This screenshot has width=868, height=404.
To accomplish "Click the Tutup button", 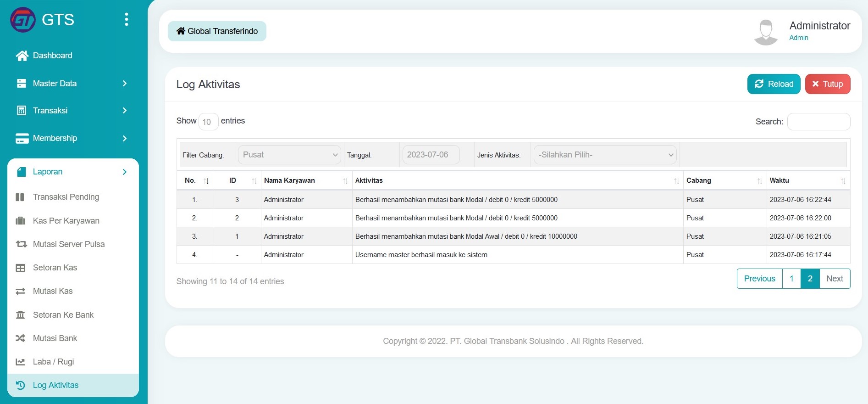I will click(x=827, y=84).
